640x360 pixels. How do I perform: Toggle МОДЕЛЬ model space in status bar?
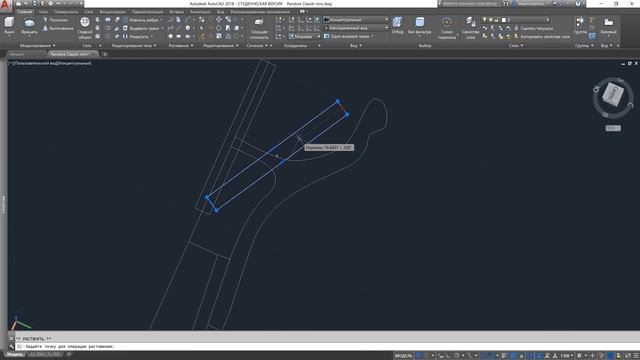(403, 356)
